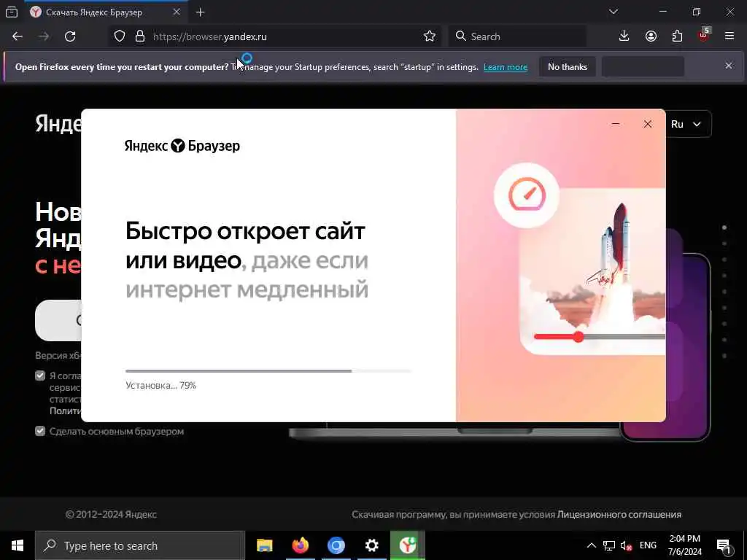Image resolution: width=747 pixels, height=560 pixels.
Task: Show hidden system tray icons
Action: point(591,545)
